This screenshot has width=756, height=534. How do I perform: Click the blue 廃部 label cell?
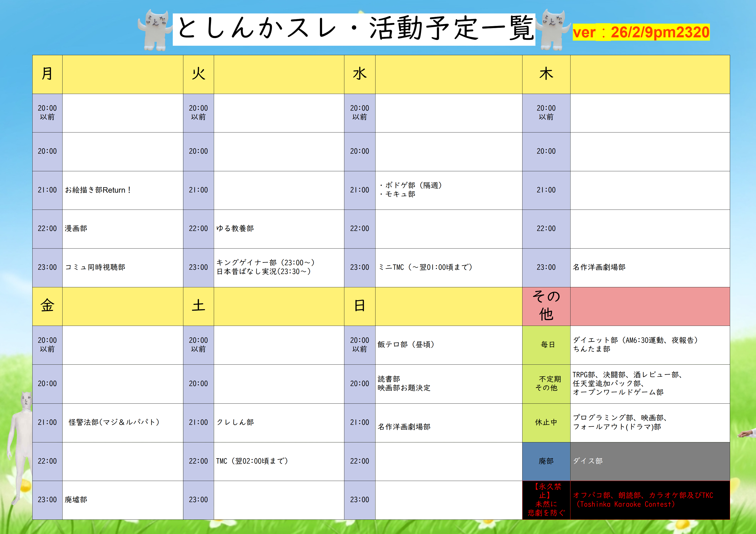coord(546,461)
